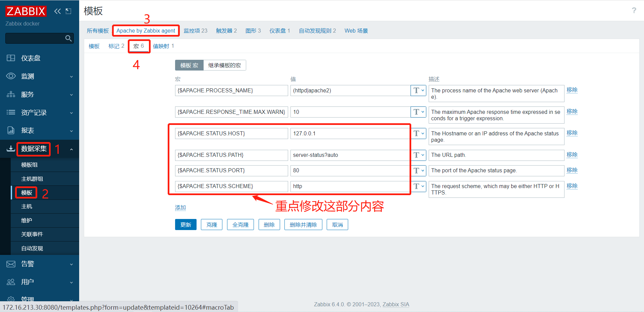This screenshot has width=644, height=312.
Task: Open type dropdown for RESPONSE_TIME.MAX.WARN macro
Action: click(418, 112)
